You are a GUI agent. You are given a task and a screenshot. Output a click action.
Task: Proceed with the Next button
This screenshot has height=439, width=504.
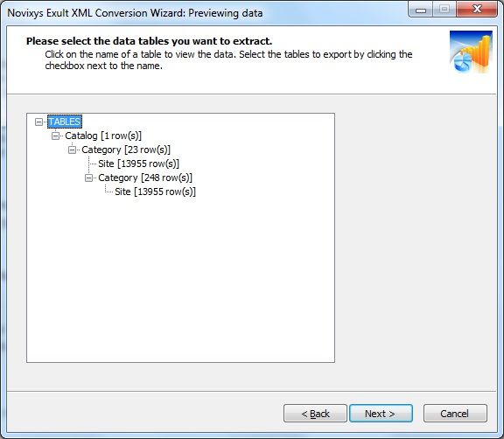click(381, 414)
